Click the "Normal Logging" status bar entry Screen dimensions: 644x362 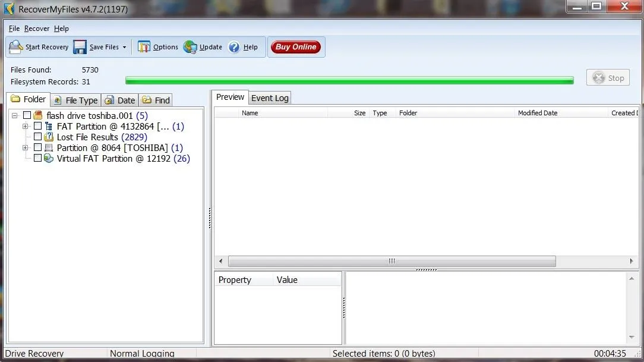pos(142,353)
